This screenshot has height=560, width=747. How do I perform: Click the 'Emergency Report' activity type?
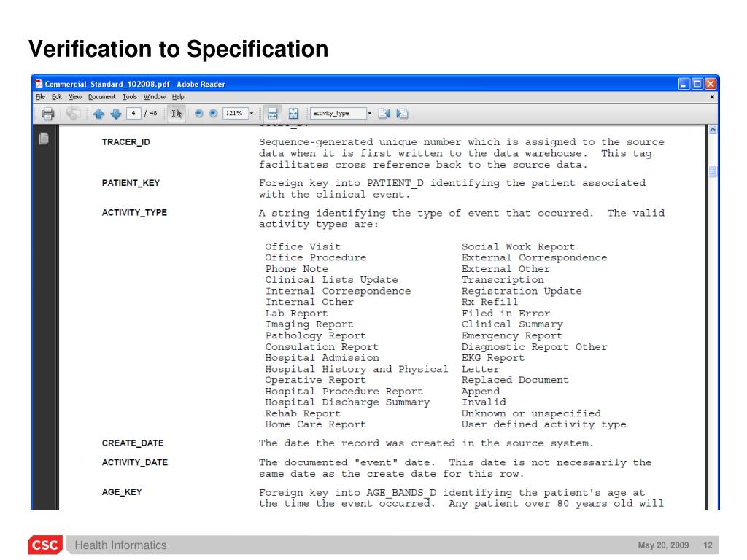511,335
